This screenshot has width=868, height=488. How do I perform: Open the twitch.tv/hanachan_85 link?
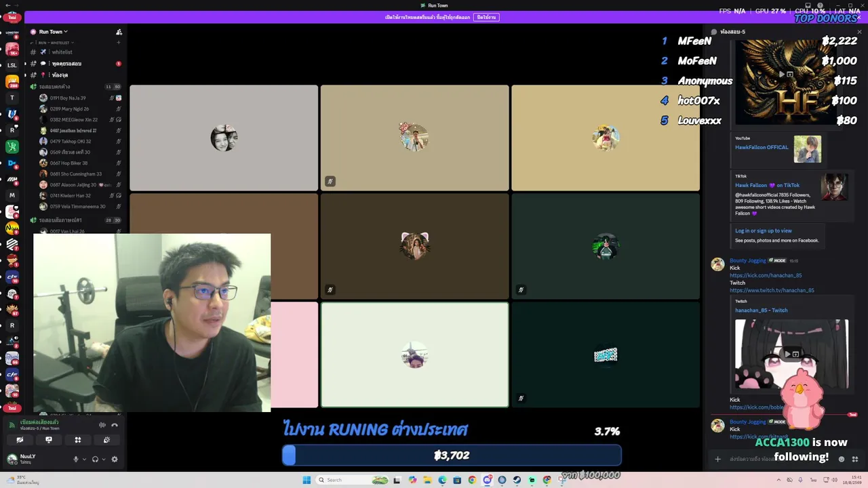772,290
